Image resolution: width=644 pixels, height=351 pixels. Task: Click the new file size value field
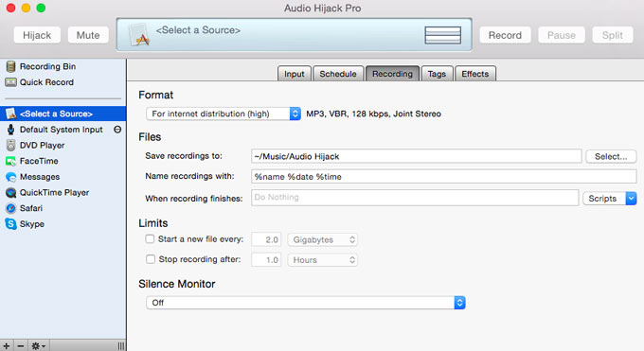pyautogui.click(x=266, y=239)
